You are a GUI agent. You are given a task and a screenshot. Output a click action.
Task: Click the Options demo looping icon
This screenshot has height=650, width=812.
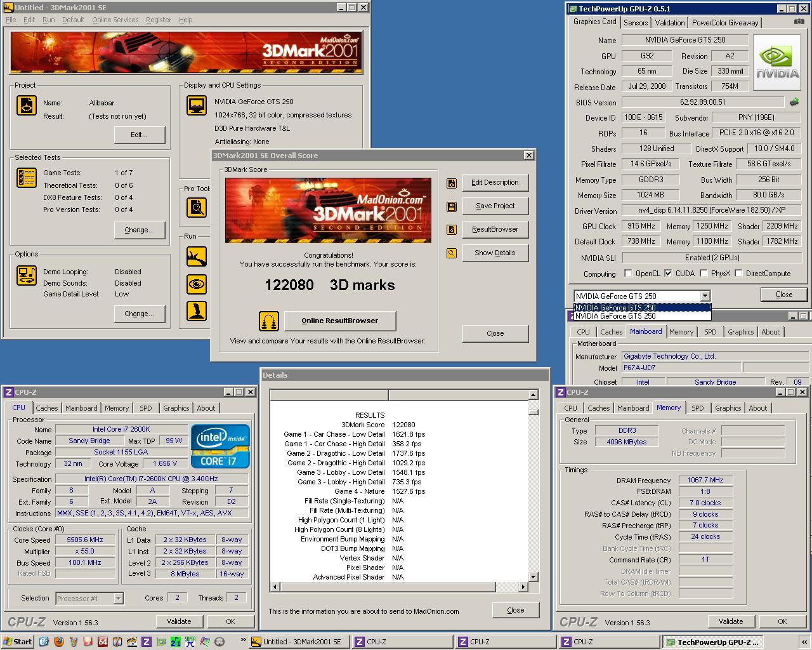[x=26, y=275]
